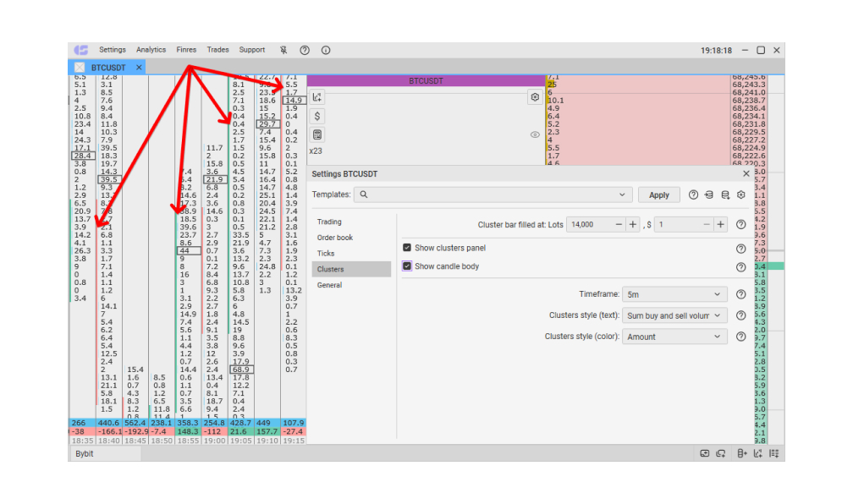Image resolution: width=853 pixels, height=504 pixels.
Task: Open template settings gear icon
Action: 741,194
